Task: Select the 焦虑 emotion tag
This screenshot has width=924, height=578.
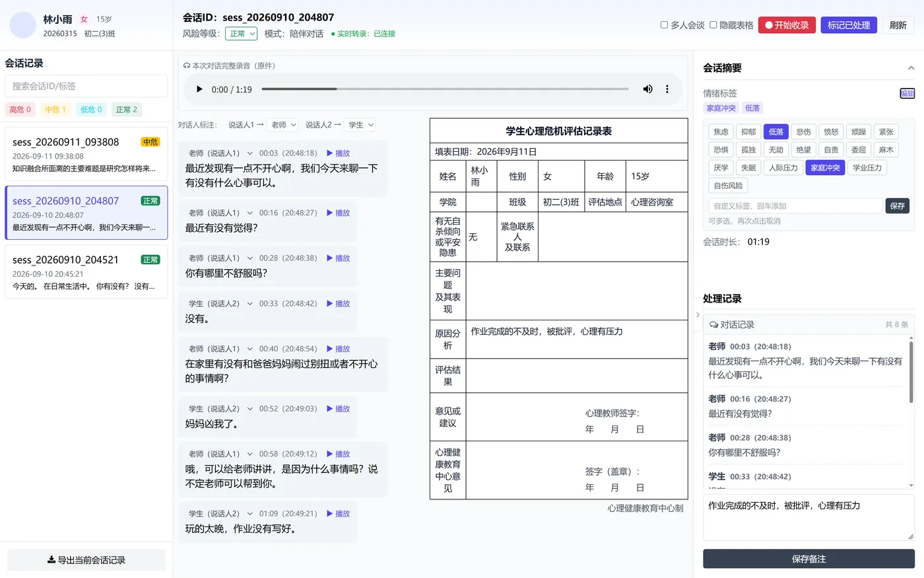Action: (x=721, y=131)
